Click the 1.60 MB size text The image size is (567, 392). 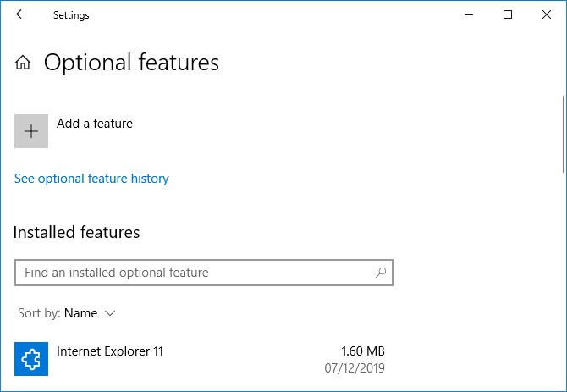pos(363,351)
